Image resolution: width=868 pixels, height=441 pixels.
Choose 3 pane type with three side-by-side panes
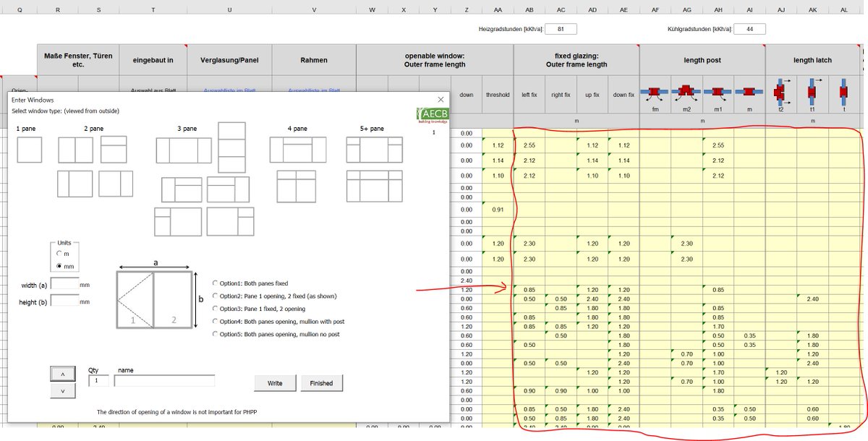click(184, 150)
